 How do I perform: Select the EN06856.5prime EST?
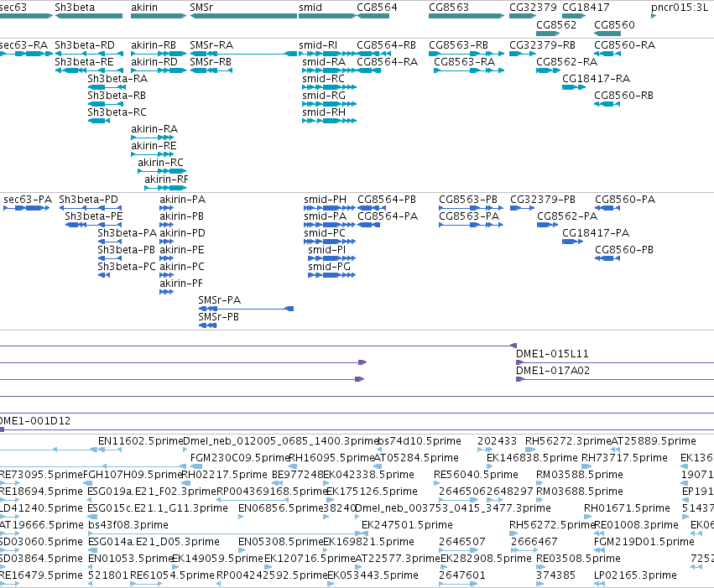(x=241, y=517)
